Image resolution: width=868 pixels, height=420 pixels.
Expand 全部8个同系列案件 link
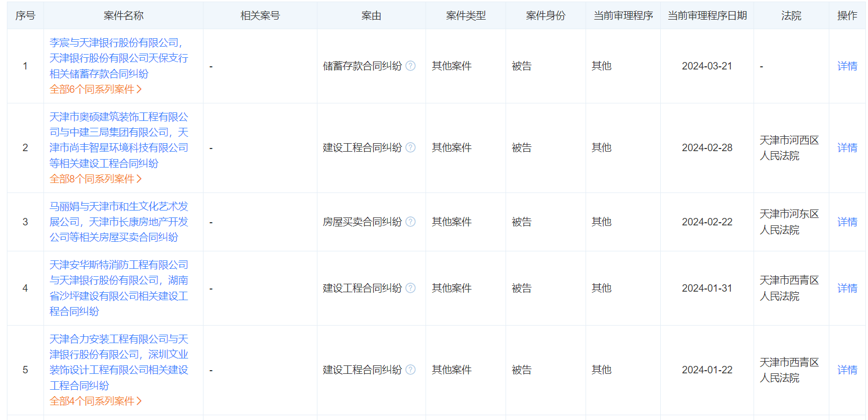pos(95,179)
